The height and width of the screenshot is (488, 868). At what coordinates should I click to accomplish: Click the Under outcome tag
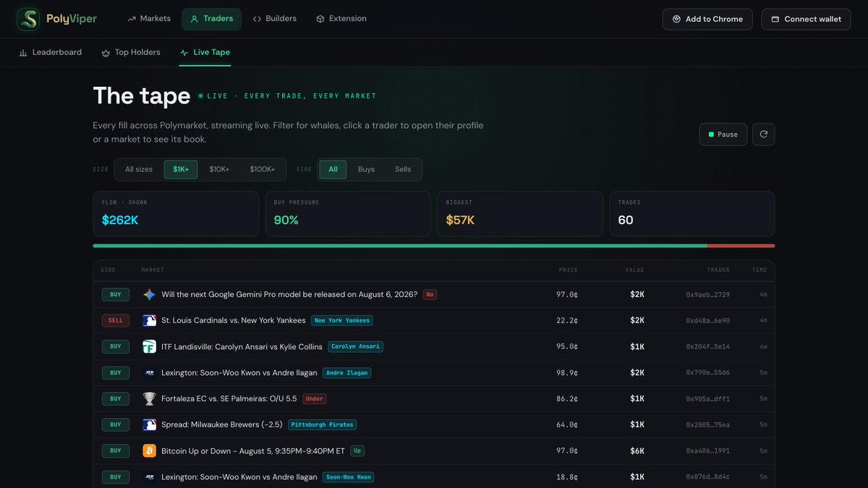[315, 398]
